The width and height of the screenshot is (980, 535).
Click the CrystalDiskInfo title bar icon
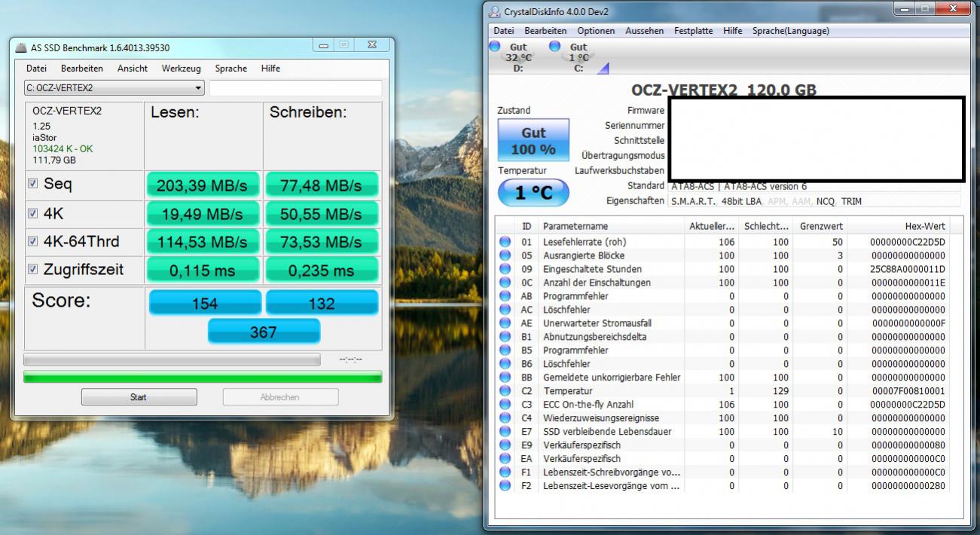[x=494, y=12]
